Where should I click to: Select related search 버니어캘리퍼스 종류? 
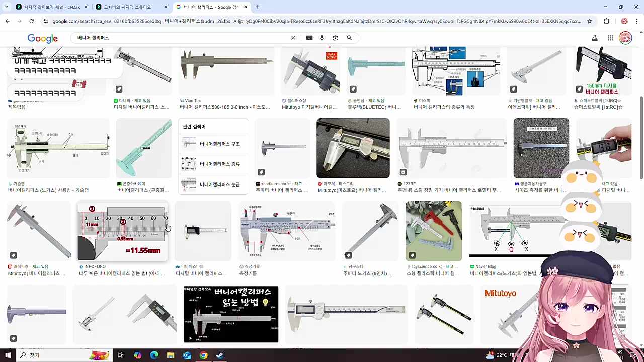213,164
